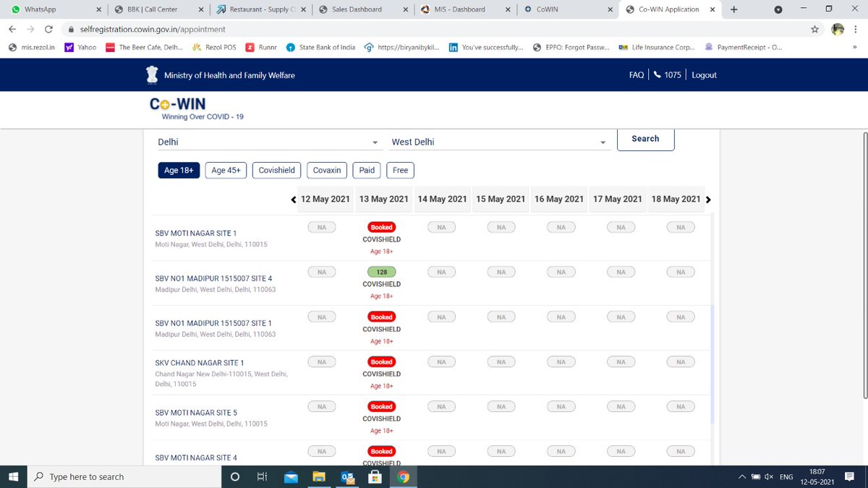Reload the page with the refresh icon
Viewport: 868px width, 488px height.
[x=48, y=29]
